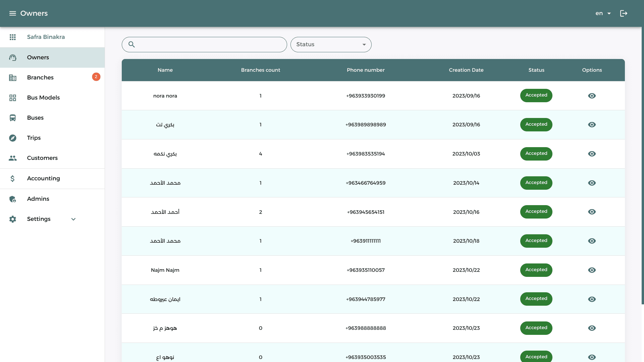Open Buses in the sidebar
Image resolution: width=644 pixels, height=362 pixels.
(52, 118)
